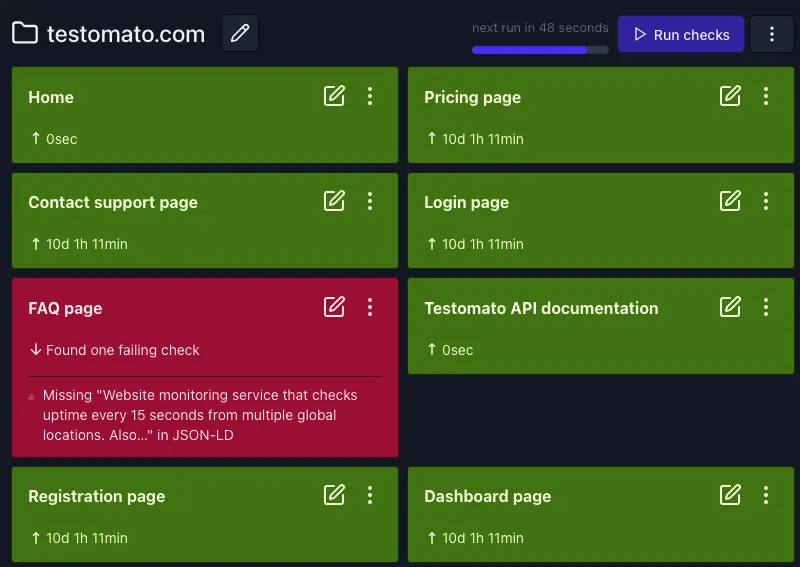The width and height of the screenshot is (800, 567).
Task: Edit the Contact support page check
Action: (x=334, y=201)
